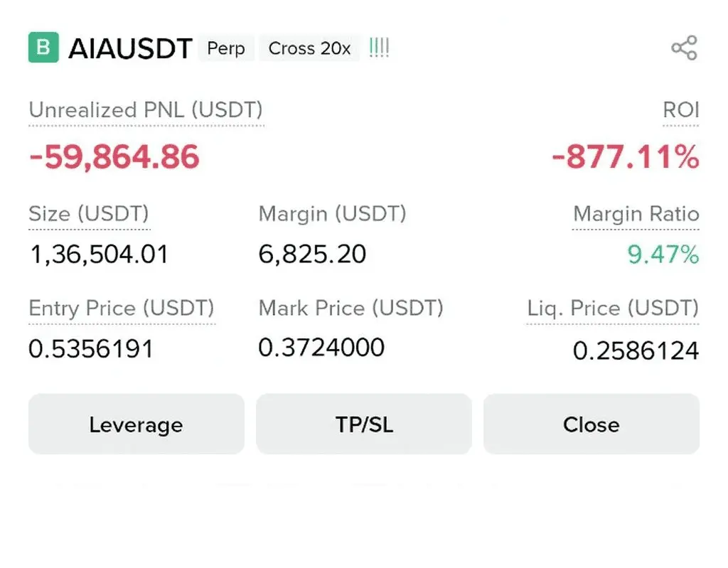Click the ROI label
Screen dimensions: 728x568
click(x=680, y=110)
